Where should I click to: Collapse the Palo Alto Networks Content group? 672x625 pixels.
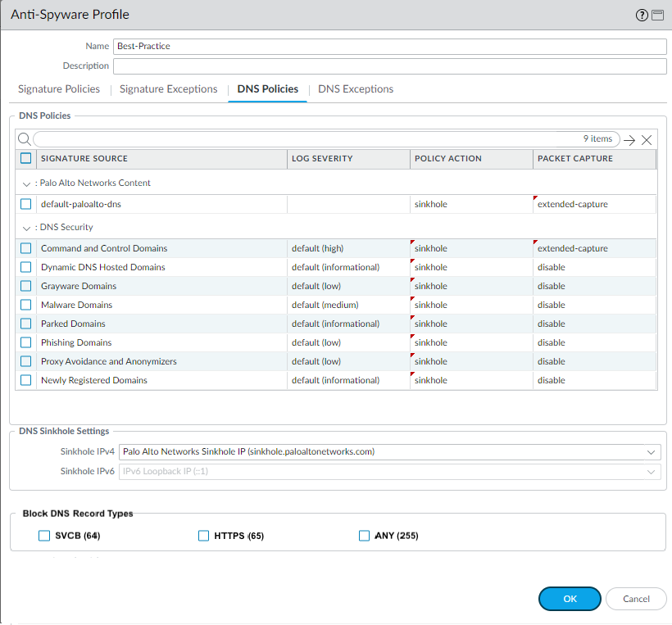point(26,183)
